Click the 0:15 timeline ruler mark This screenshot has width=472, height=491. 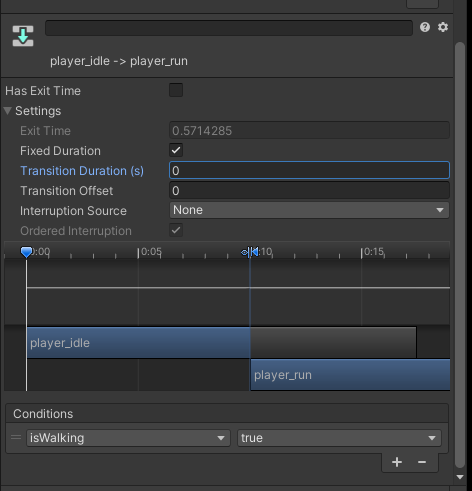[x=374, y=252]
